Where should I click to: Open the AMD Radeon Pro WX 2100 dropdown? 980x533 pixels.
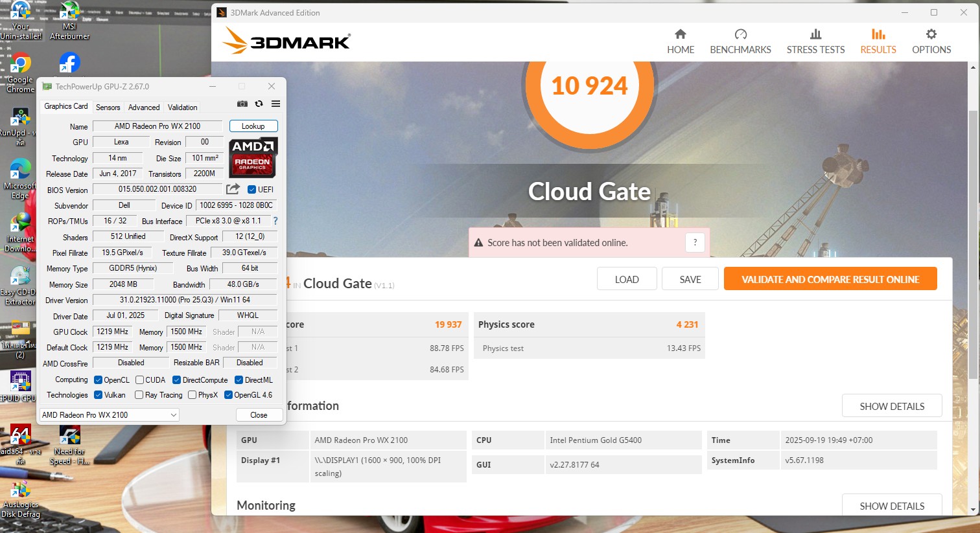109,415
